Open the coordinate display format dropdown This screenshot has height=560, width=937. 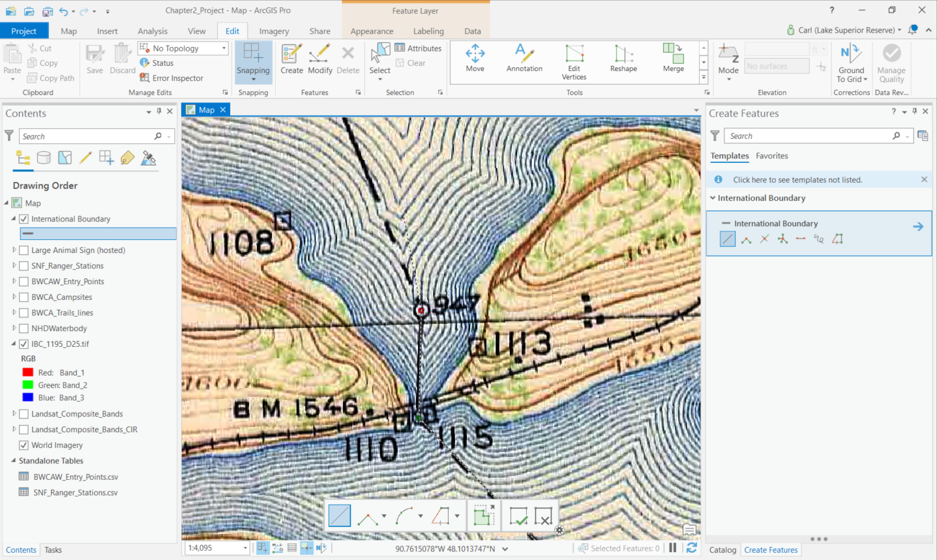[x=505, y=549]
